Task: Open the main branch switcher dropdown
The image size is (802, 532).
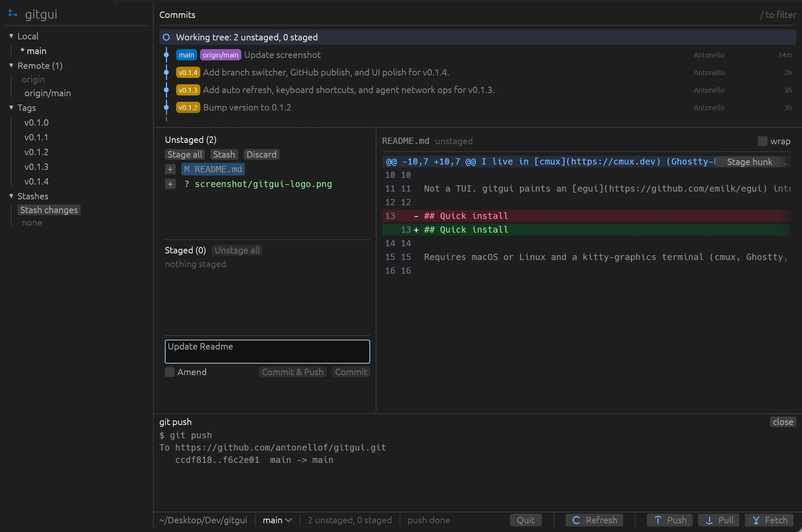Action: (277, 520)
